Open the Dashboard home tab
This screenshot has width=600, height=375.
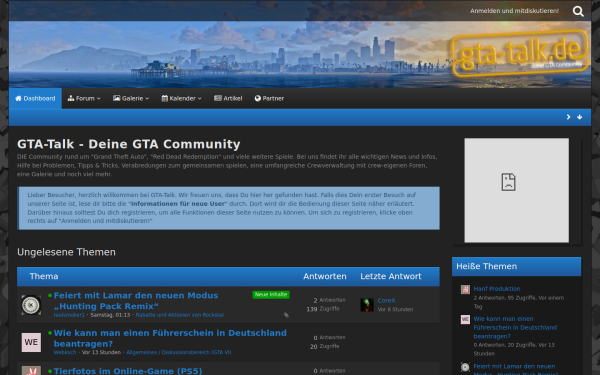35,98
